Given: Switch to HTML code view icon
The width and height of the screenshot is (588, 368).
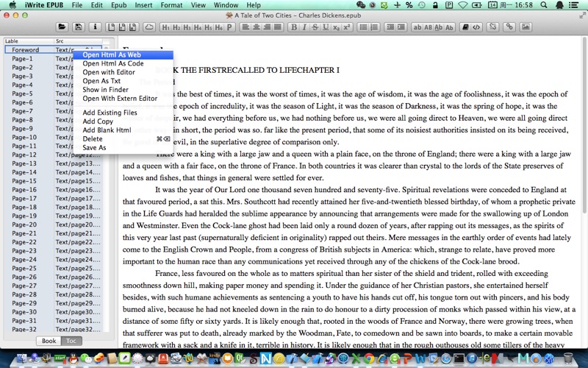Looking at the screenshot, I should 476,27.
